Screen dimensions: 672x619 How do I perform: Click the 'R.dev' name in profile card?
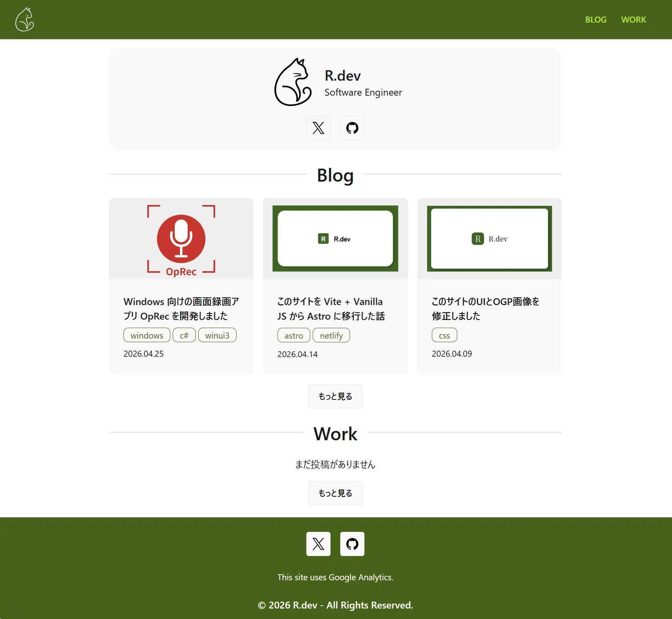[x=343, y=76]
